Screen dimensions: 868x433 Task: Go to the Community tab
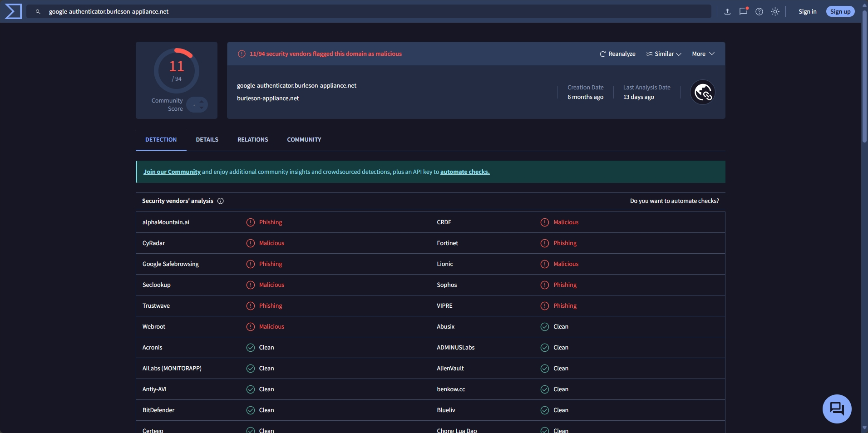click(x=304, y=140)
